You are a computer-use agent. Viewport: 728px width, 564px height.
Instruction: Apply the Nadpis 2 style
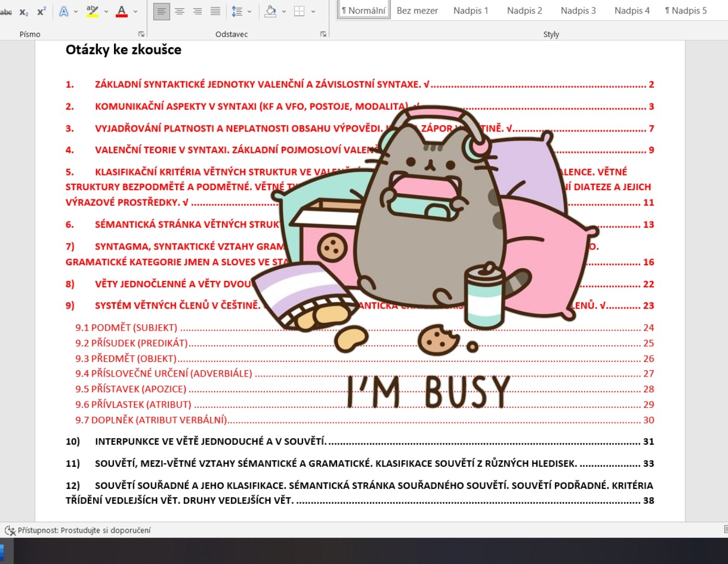pyautogui.click(x=525, y=10)
